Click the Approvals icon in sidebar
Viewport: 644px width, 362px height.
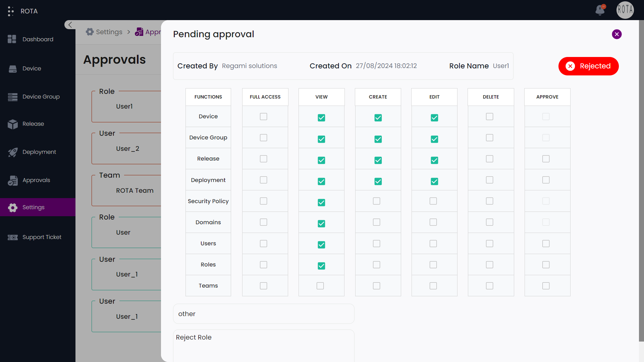pyautogui.click(x=13, y=180)
